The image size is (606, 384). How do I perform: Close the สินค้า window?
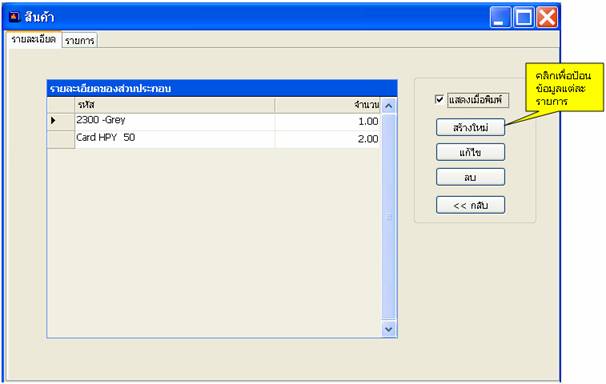click(547, 17)
